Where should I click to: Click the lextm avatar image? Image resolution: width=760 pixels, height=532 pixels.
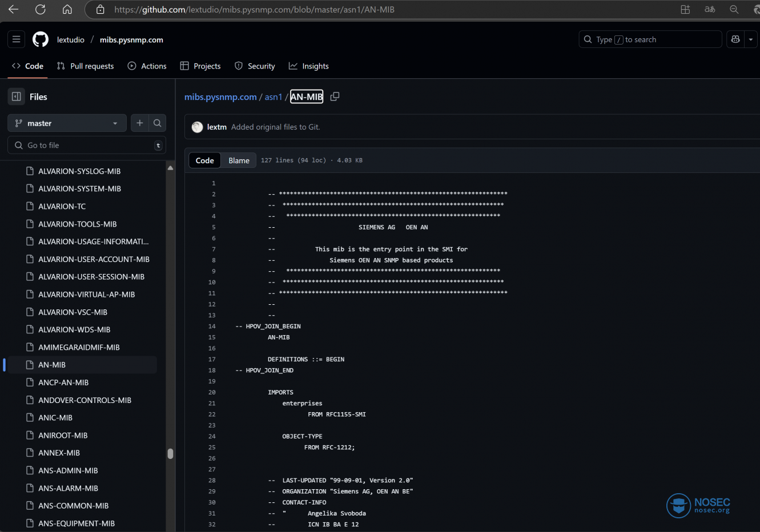pyautogui.click(x=198, y=127)
